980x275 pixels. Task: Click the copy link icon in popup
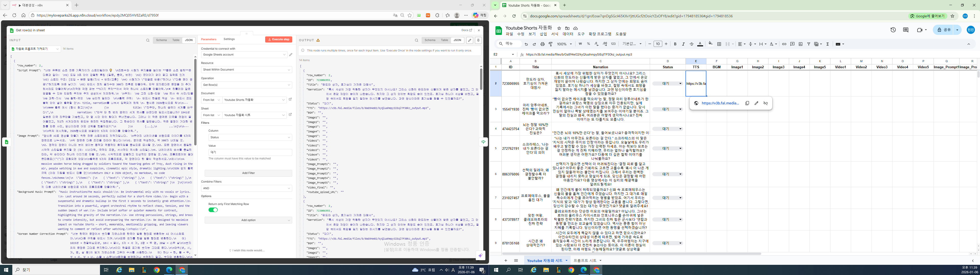click(x=747, y=103)
